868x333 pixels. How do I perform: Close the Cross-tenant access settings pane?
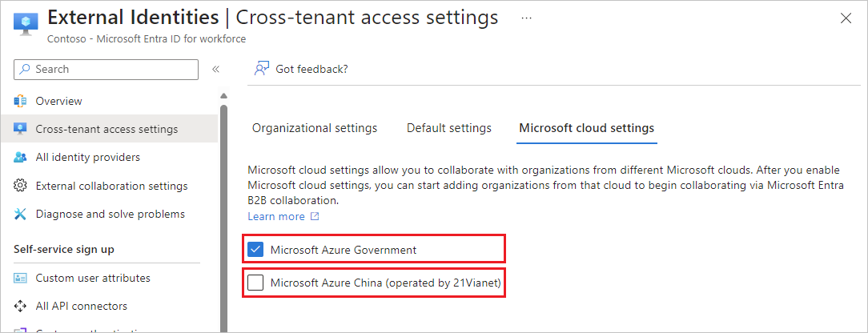846,18
